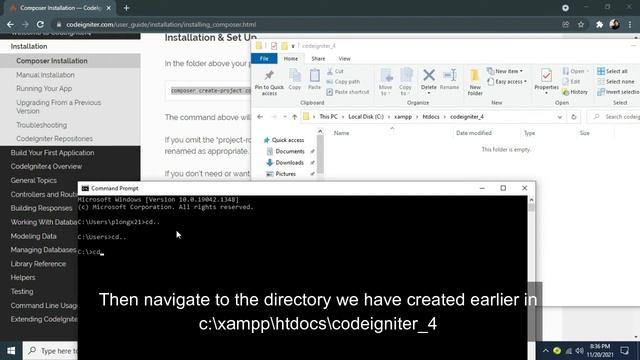
Task: Select Pictures in navigation pane
Action: click(281, 174)
